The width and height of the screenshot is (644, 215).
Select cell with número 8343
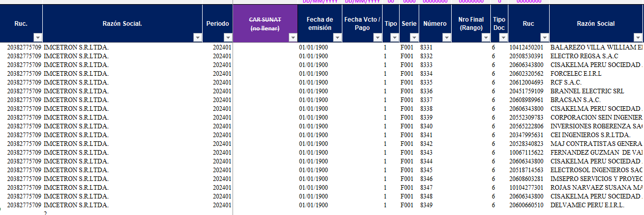point(435,153)
